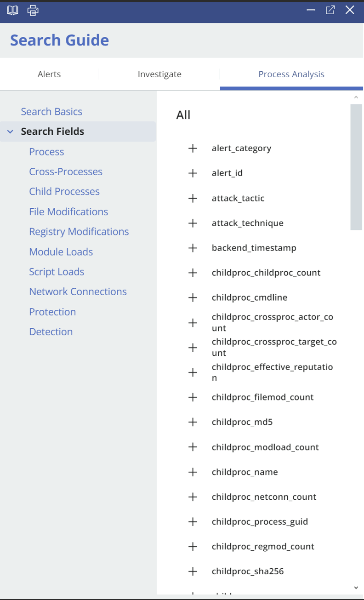The image size is (364, 600).
Task: Click plus icon beside childproc_md5
Action: click(x=193, y=422)
